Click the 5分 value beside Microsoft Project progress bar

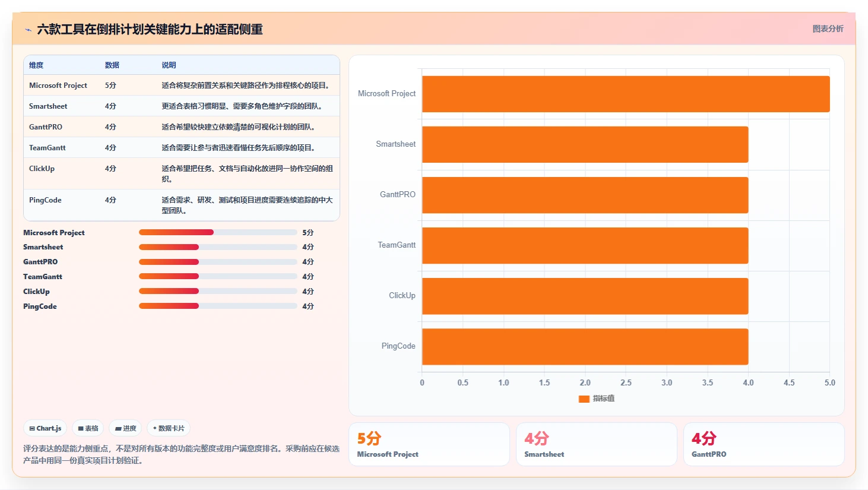[308, 233]
